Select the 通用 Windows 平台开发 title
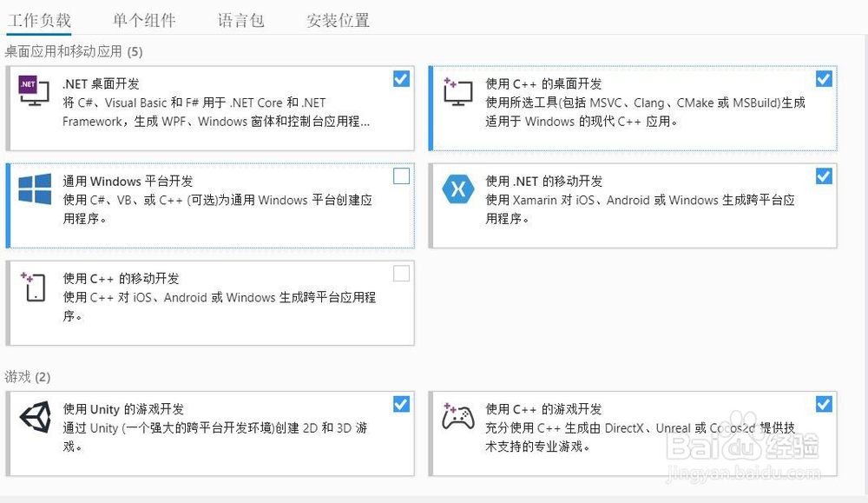 (x=128, y=182)
